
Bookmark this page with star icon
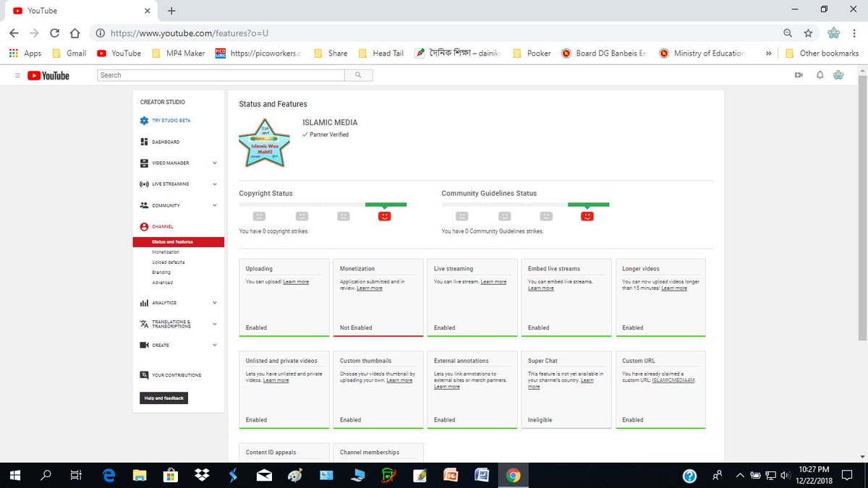coord(808,33)
